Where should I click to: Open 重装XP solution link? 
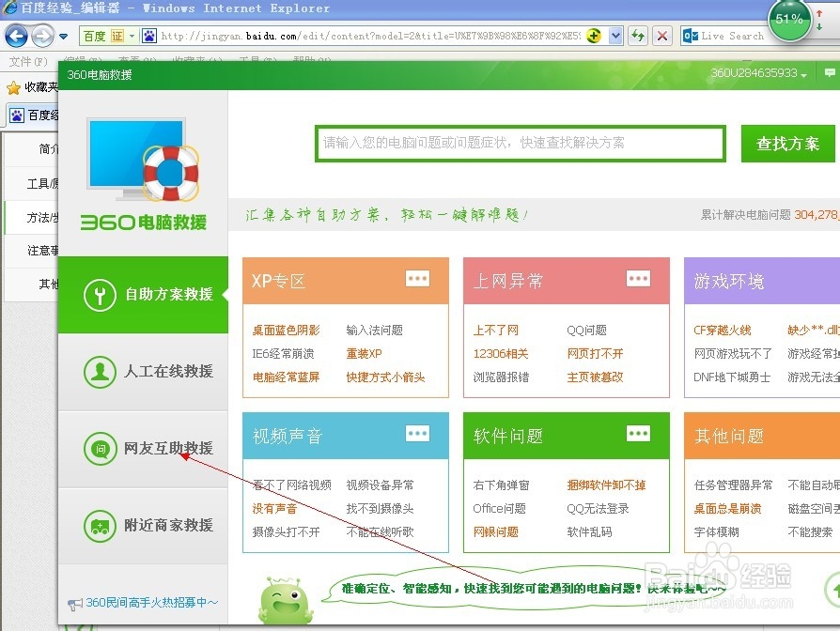coord(365,354)
